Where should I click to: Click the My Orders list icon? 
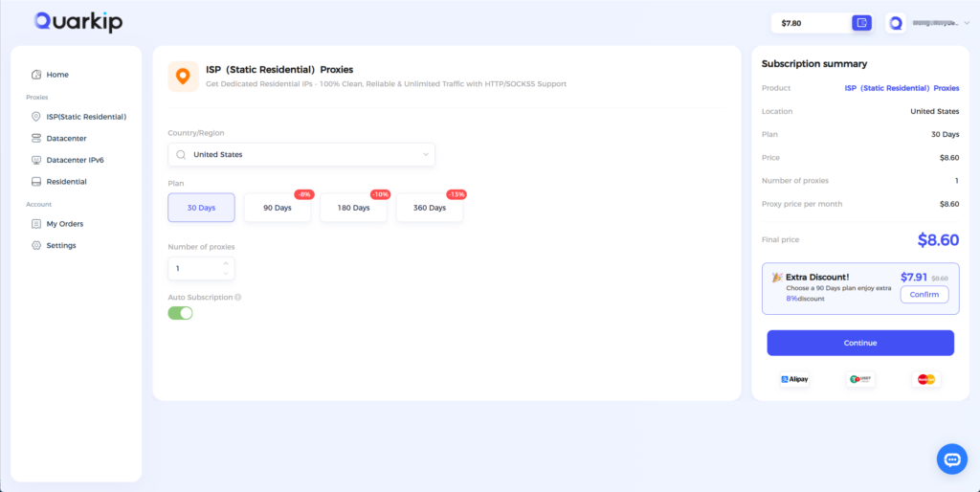(x=36, y=224)
